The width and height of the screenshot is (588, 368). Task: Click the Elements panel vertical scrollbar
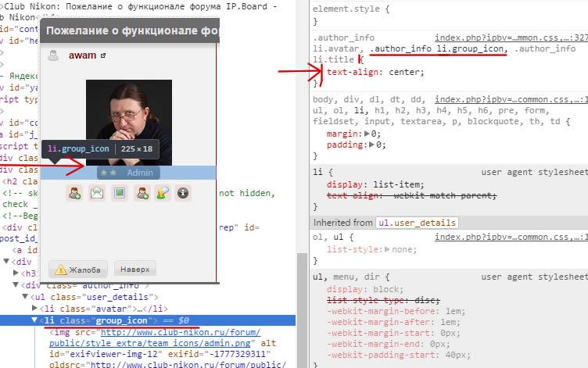pyautogui.click(x=303, y=310)
